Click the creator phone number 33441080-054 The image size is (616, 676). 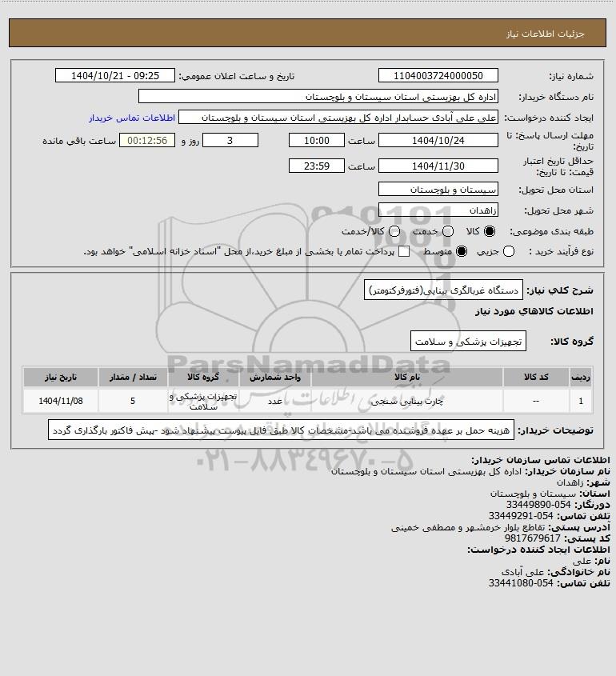point(521,583)
